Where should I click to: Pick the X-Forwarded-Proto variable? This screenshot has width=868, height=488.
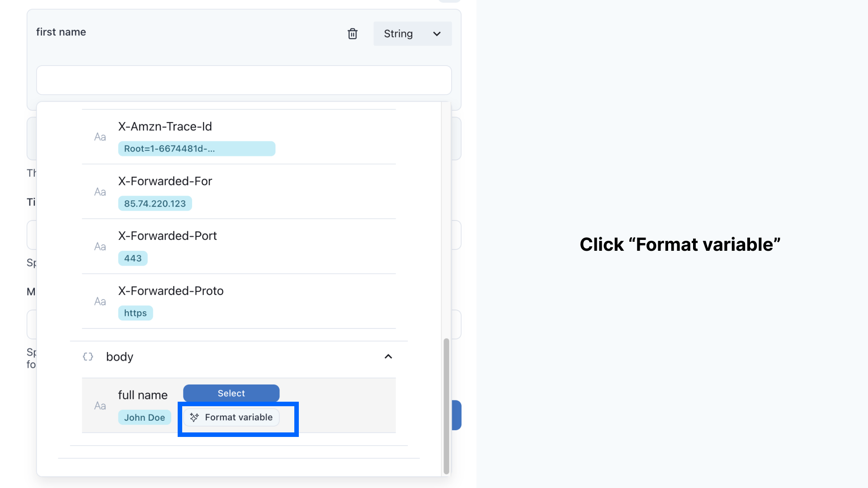[x=239, y=301]
